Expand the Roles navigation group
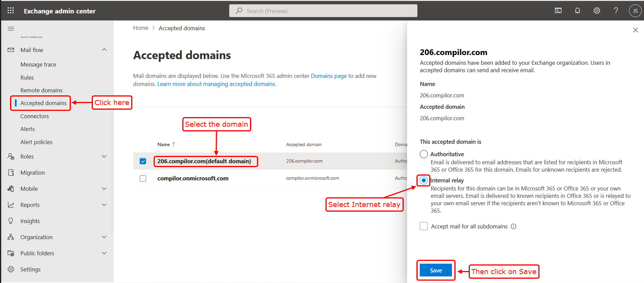The height and width of the screenshot is (283, 644). coord(104,157)
